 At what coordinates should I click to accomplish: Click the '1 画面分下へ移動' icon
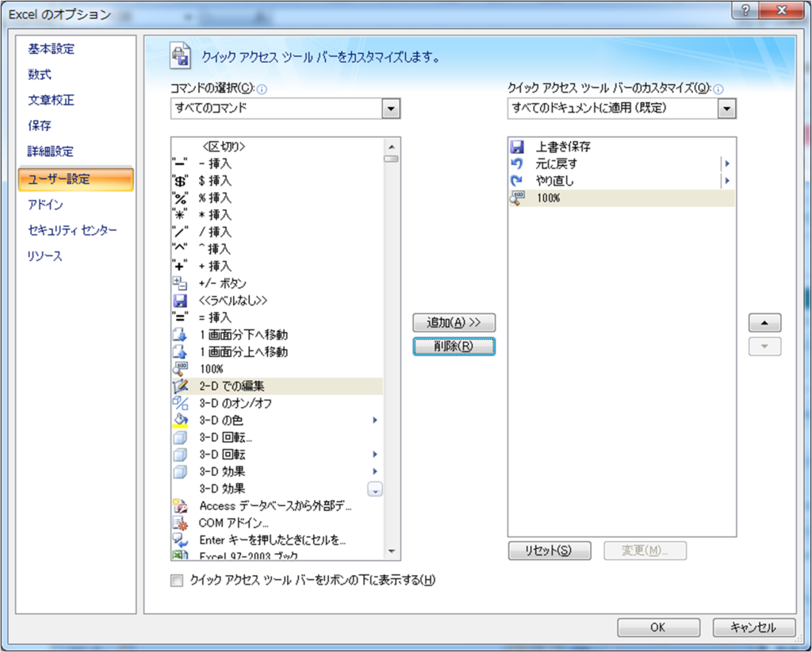click(x=180, y=335)
